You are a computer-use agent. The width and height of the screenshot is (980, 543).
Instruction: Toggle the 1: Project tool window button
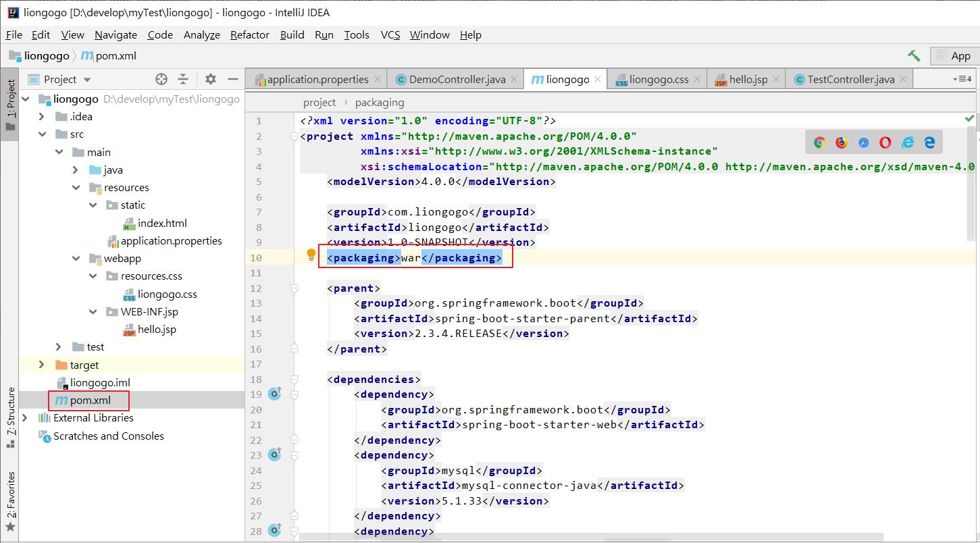pyautogui.click(x=9, y=103)
